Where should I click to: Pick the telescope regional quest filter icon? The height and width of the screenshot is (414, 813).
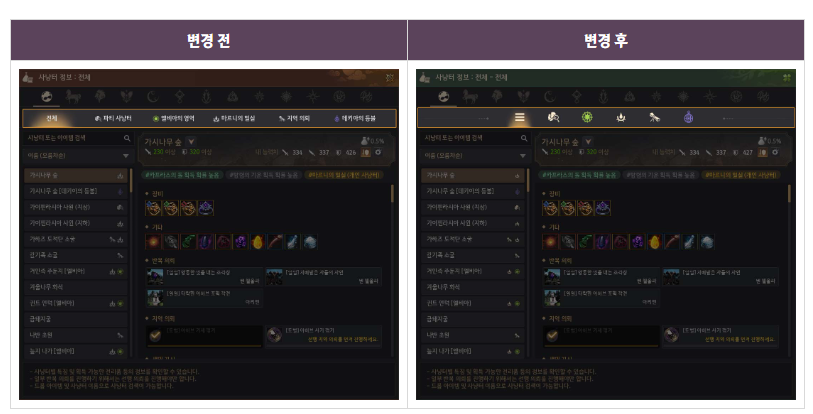click(654, 118)
